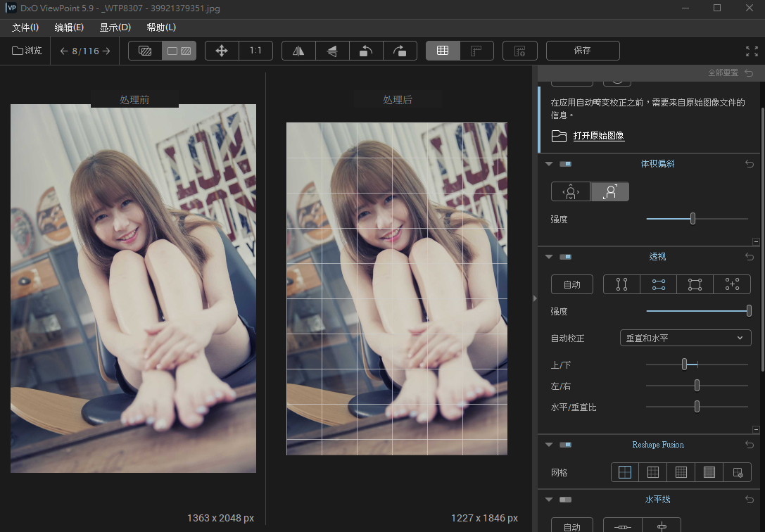Flip the image vertically
The image size is (765, 532).
[332, 51]
